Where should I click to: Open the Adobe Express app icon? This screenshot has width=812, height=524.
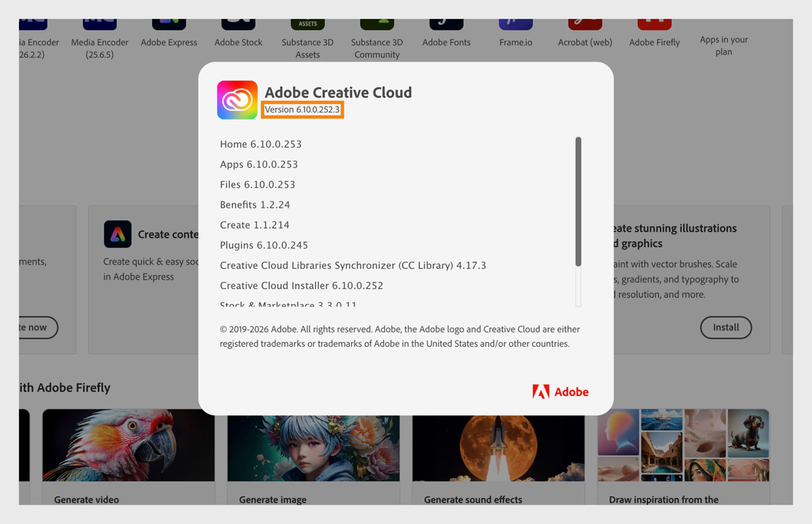[169, 24]
